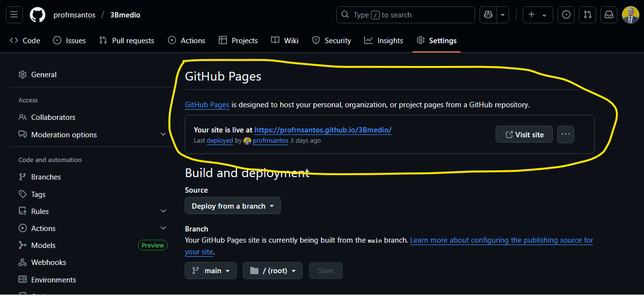Open the main branch selector dropdown
This screenshot has width=644, height=296.
tap(211, 271)
